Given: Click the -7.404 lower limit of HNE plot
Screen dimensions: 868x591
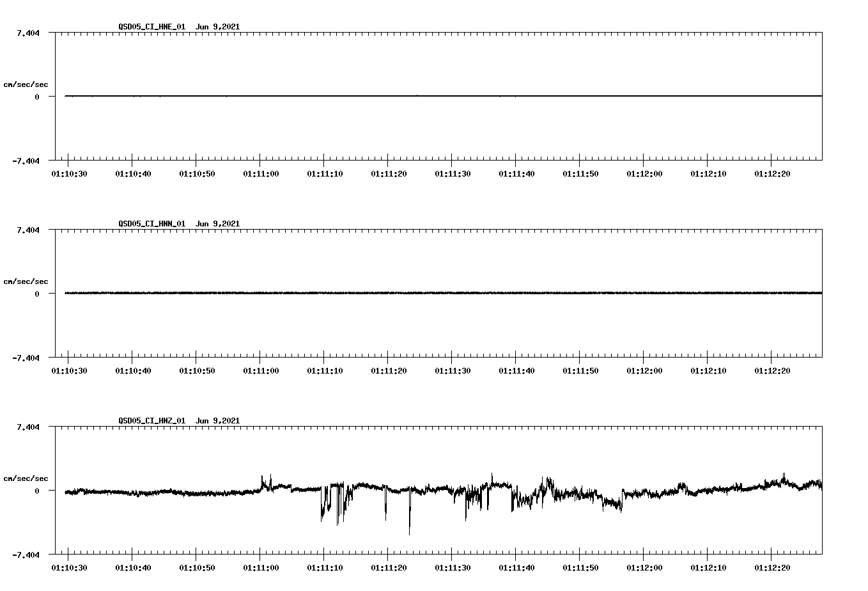Looking at the screenshot, I should (x=26, y=161).
